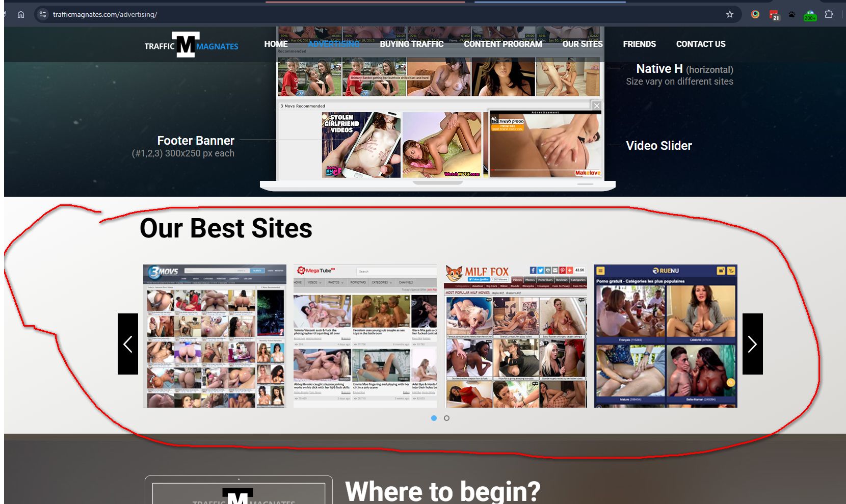Click the "Video Slider" label
Screen dimensions: 846x504
[659, 146]
